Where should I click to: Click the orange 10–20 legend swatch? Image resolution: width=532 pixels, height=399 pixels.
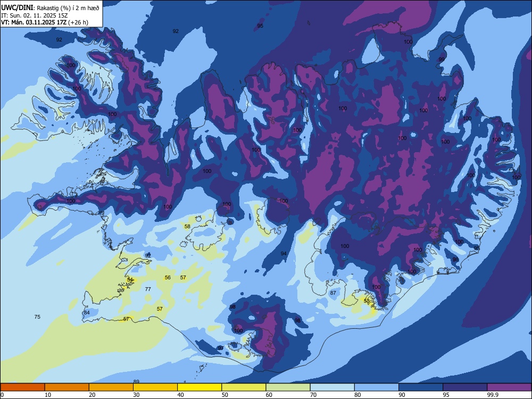pyautogui.click(x=67, y=387)
